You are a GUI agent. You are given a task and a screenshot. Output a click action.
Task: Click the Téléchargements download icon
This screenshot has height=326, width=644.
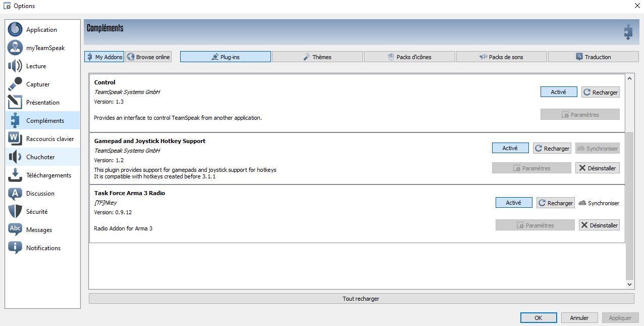(15, 175)
